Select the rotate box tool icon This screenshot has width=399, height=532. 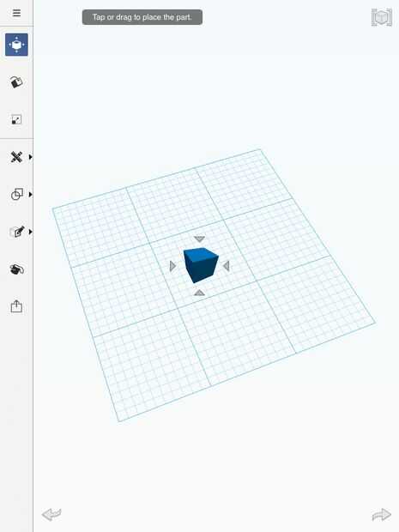pos(16,82)
